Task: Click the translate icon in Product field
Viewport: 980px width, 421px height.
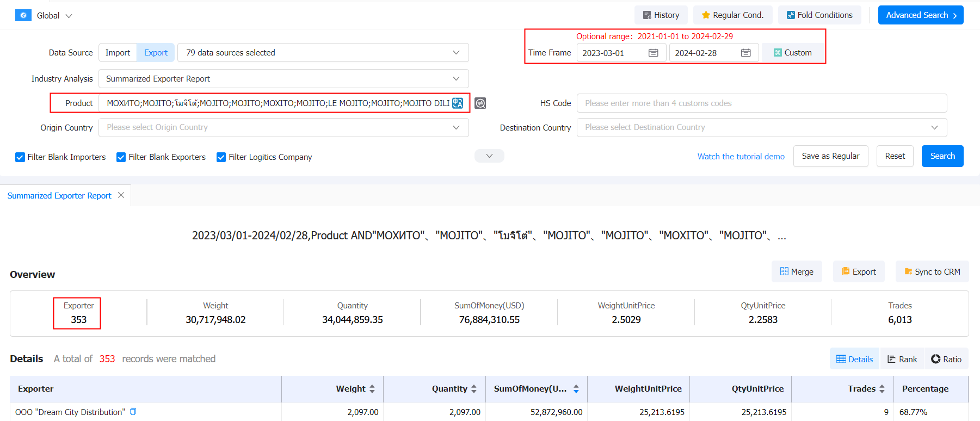Action: coord(458,103)
